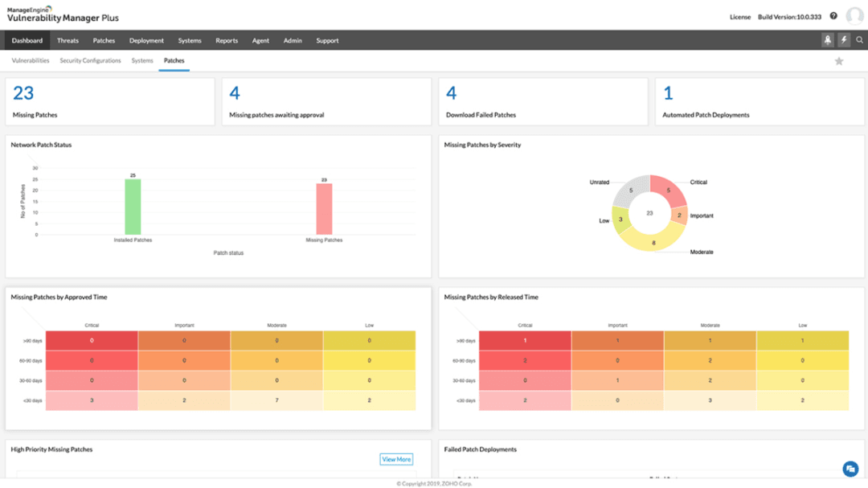This screenshot has height=488, width=868.
Task: Click the View More button
Action: [396, 458]
